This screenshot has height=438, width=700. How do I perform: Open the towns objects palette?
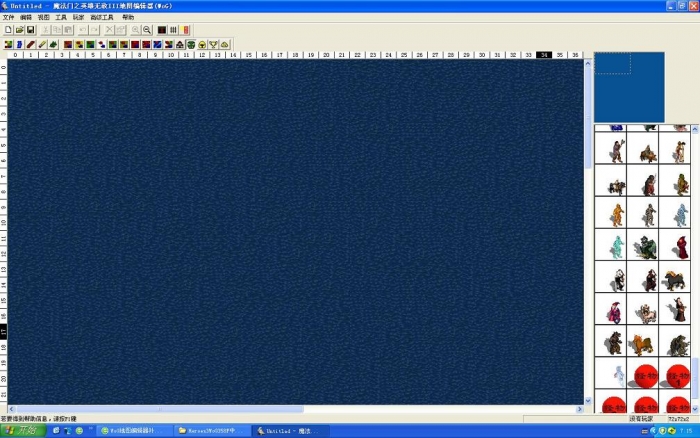179,44
